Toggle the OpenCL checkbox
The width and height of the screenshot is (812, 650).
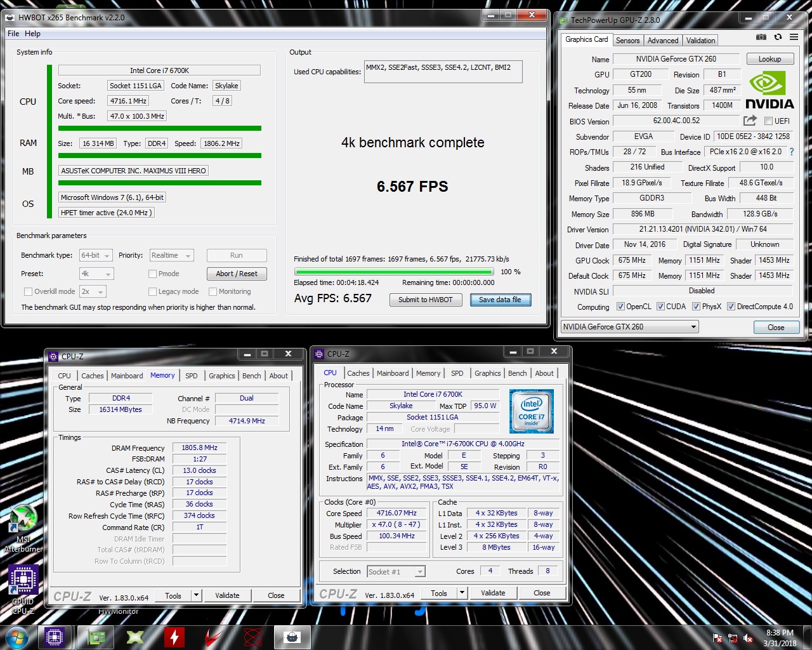[x=620, y=307]
